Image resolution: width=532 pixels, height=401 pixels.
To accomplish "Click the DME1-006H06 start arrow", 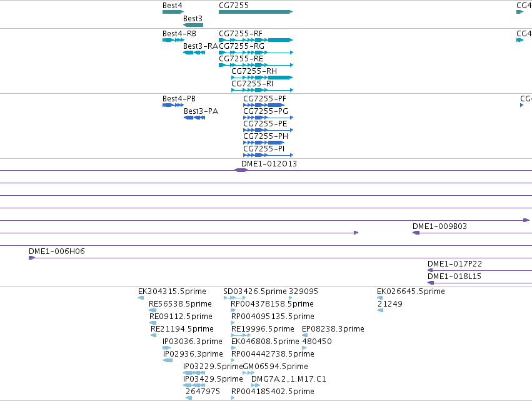I will coord(32,258).
